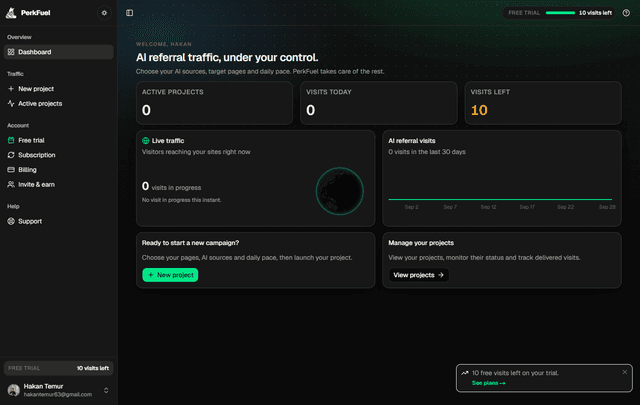Screen dimensions: 640x405
Task: Click 'Manage your projects' heading
Action: 421,243
